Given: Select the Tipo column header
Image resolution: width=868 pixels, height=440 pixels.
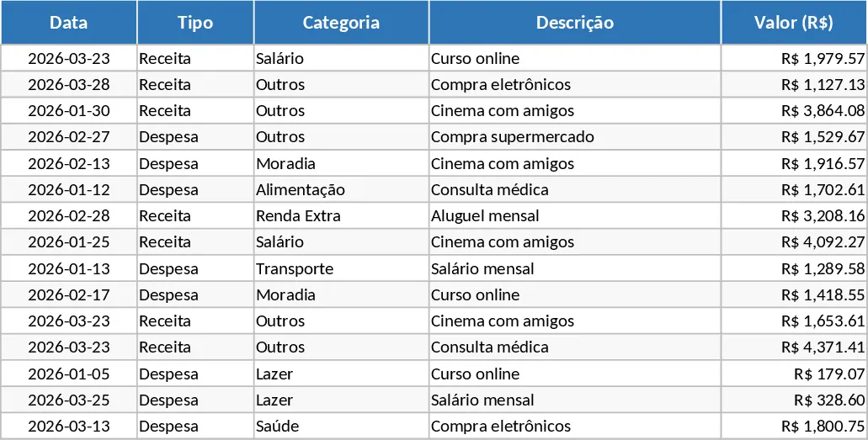Looking at the screenshot, I should (195, 22).
